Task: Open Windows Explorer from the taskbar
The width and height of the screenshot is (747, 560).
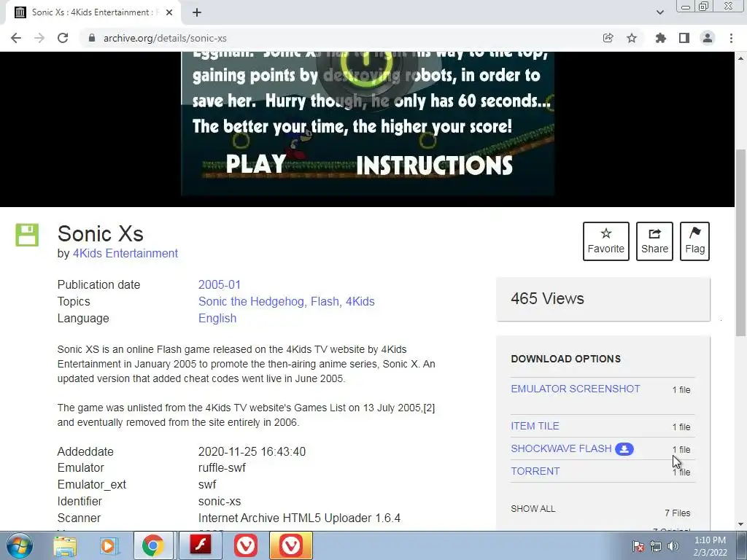Action: point(65,545)
